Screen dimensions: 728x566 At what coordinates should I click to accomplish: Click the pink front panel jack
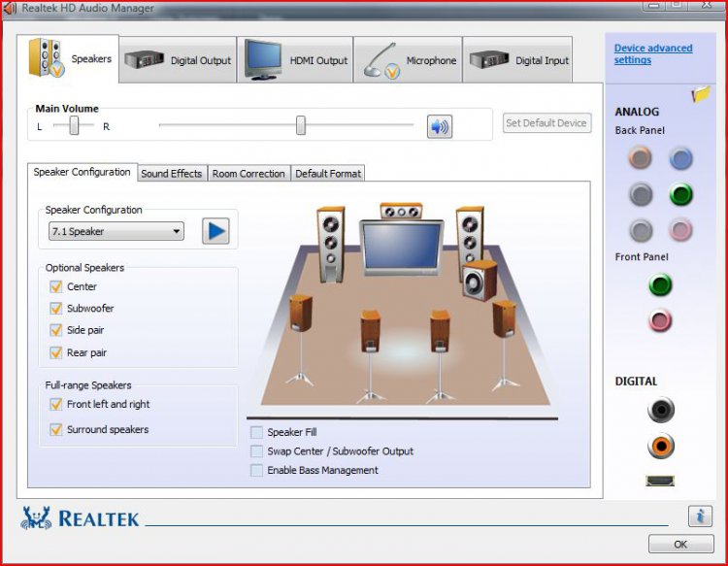coord(660,320)
